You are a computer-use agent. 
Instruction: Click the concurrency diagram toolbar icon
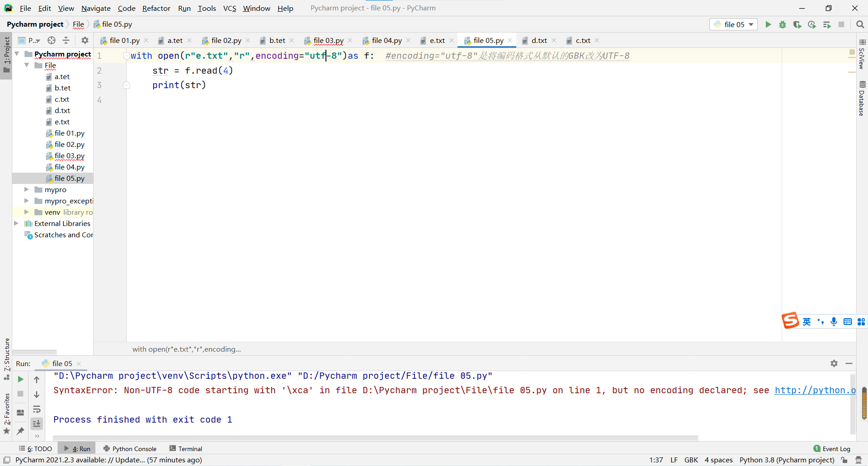tap(827, 24)
